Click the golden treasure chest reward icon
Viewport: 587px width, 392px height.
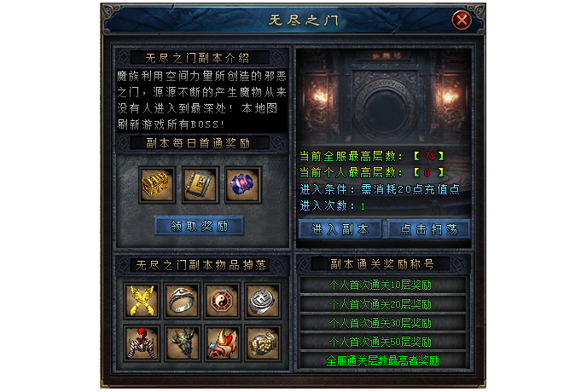pyautogui.click(x=157, y=185)
